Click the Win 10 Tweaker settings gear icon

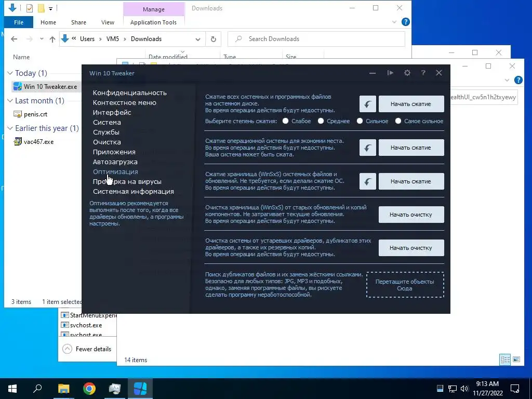click(x=407, y=73)
